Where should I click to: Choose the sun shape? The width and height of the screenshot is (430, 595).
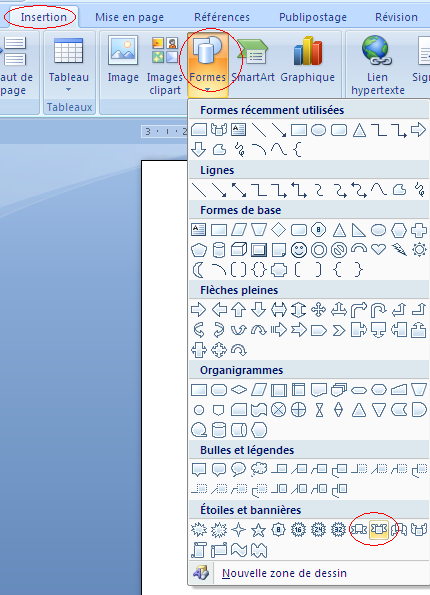pyautogui.click(x=419, y=250)
